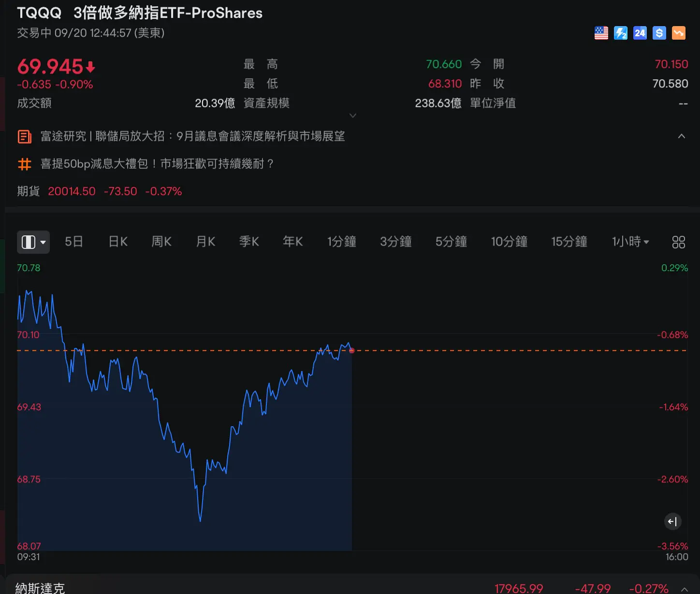This screenshot has width=700, height=594.
Task: Open the Futu research article icon
Action: pyautogui.click(x=25, y=137)
